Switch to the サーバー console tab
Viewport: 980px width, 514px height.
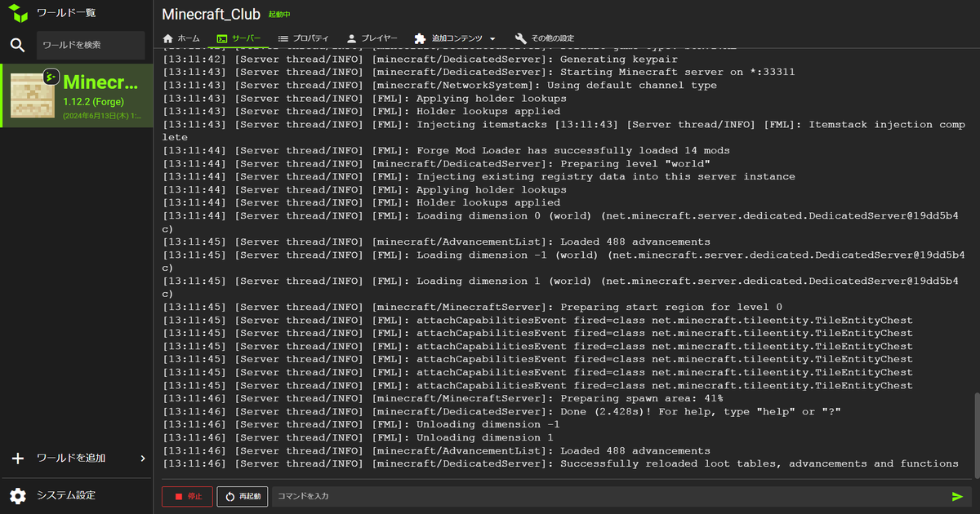[x=238, y=38]
